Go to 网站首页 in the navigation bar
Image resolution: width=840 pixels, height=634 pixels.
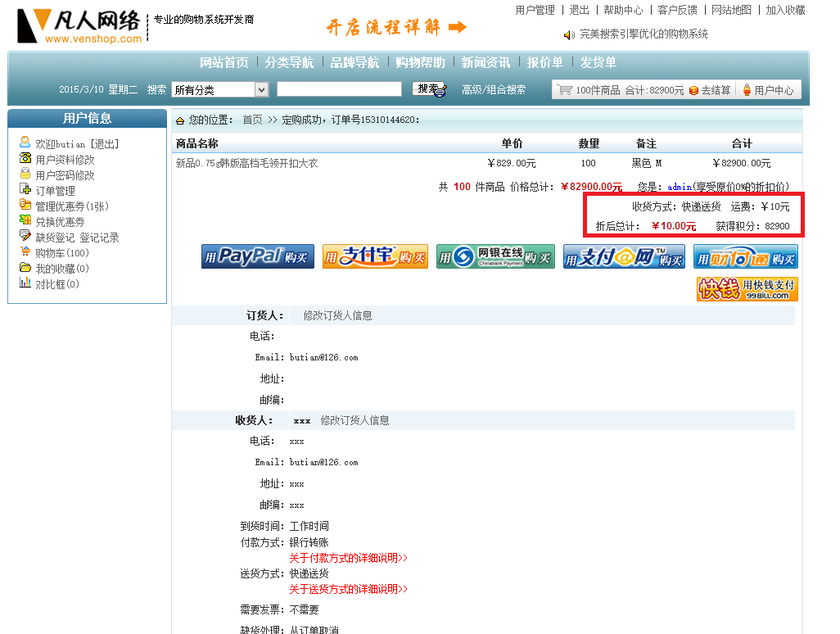click(224, 63)
